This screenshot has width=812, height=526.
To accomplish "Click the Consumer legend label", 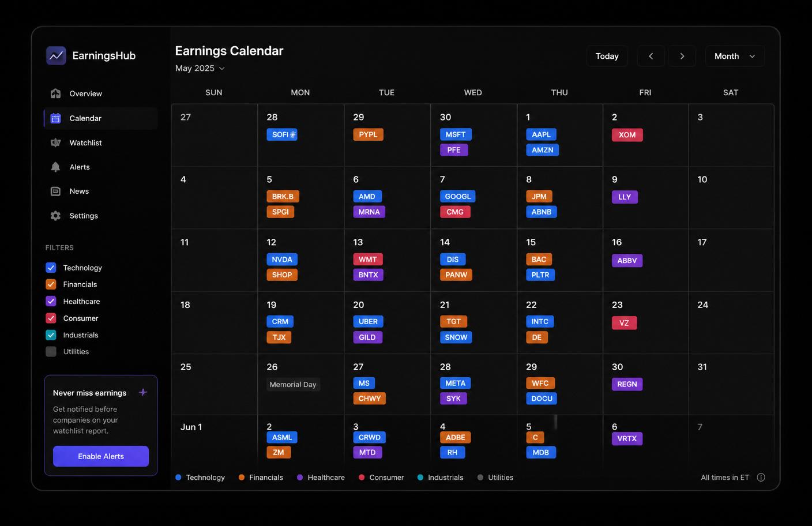I will point(386,477).
